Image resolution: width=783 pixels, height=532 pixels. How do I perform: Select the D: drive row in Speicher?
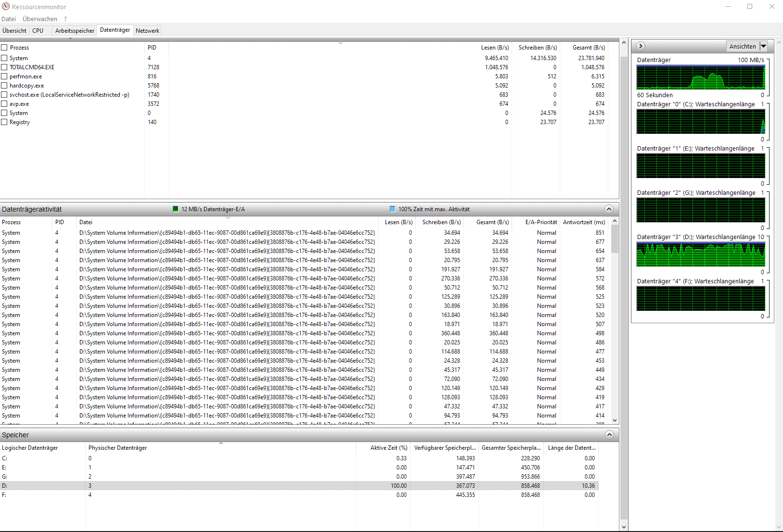[x=193, y=486]
